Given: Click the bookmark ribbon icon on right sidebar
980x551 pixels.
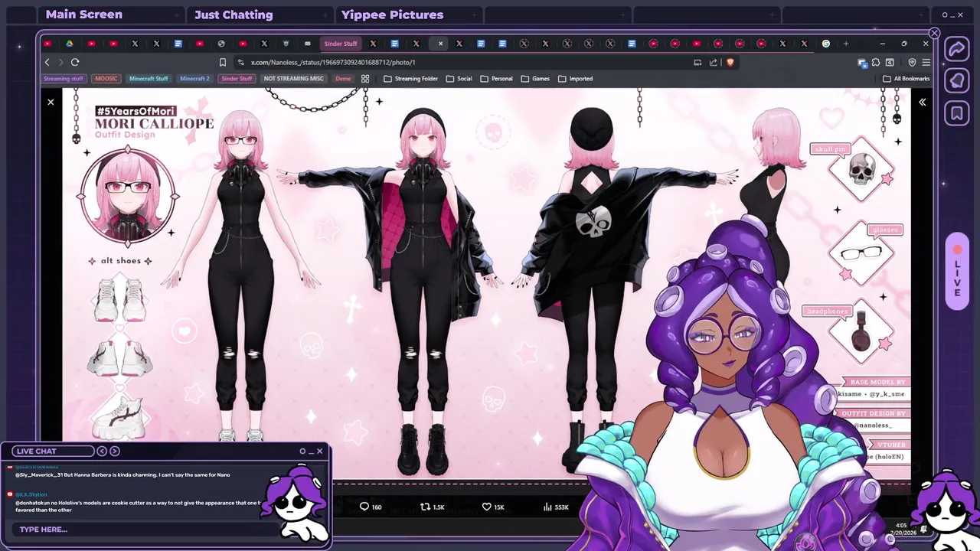Looking at the screenshot, I should pos(957,114).
